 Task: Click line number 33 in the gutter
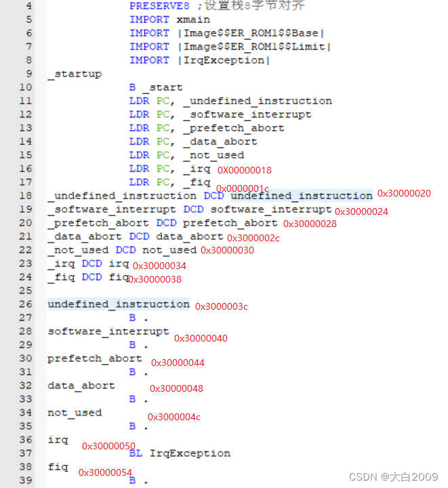click(26, 399)
